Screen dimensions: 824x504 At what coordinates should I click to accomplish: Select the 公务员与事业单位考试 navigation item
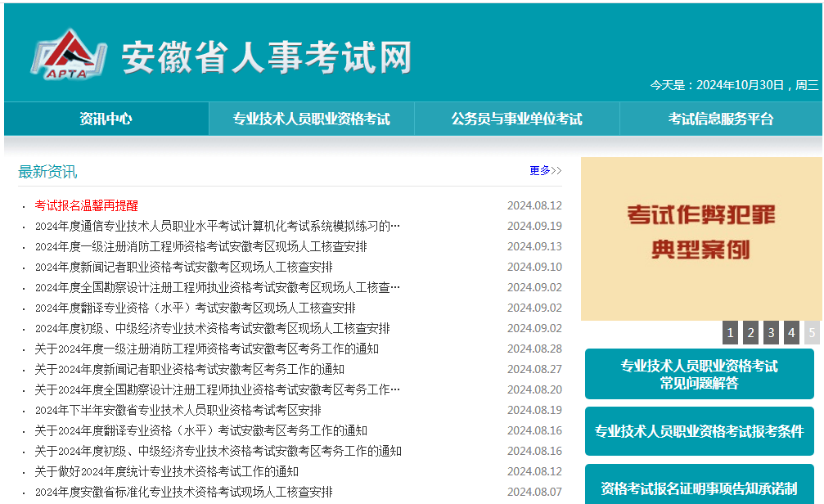pyautogui.click(x=518, y=118)
